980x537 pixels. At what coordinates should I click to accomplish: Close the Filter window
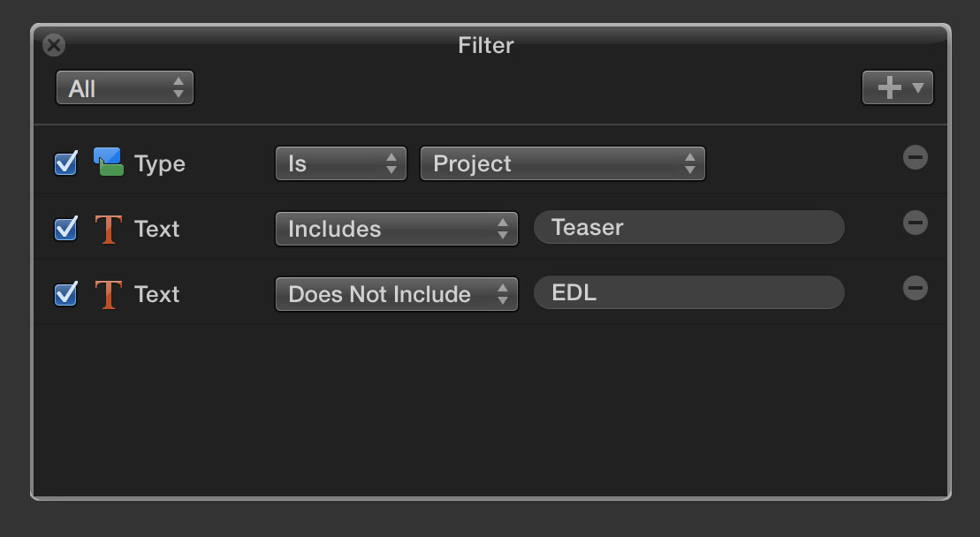[54, 45]
